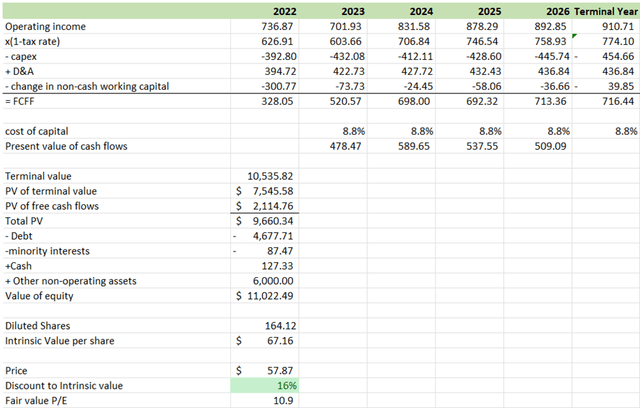This screenshot has width=640, height=408.
Task: Click the green error indicator triangle near 774.10
Action: [x=575, y=36]
